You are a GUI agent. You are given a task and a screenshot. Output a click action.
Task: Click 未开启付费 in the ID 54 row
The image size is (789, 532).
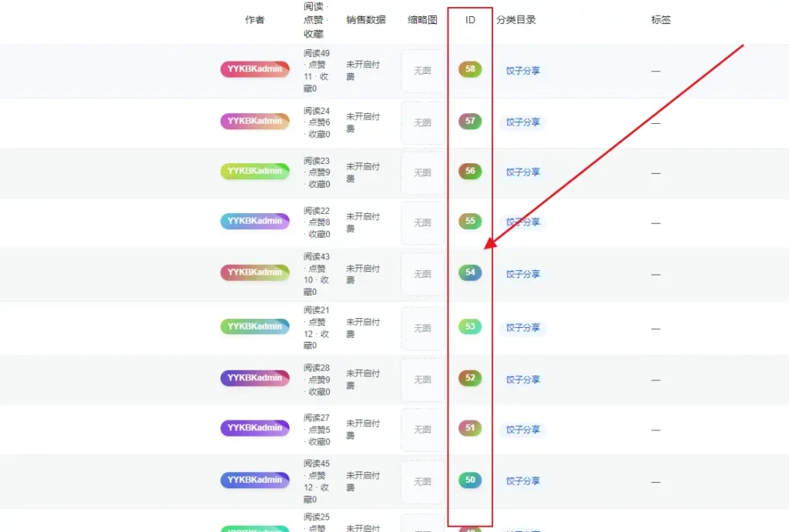[x=363, y=273]
